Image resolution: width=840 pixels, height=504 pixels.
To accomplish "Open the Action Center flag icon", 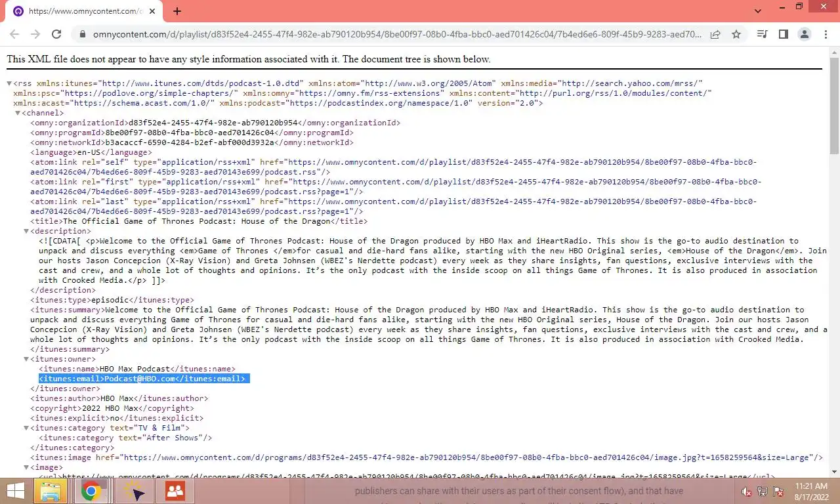I will click(779, 492).
